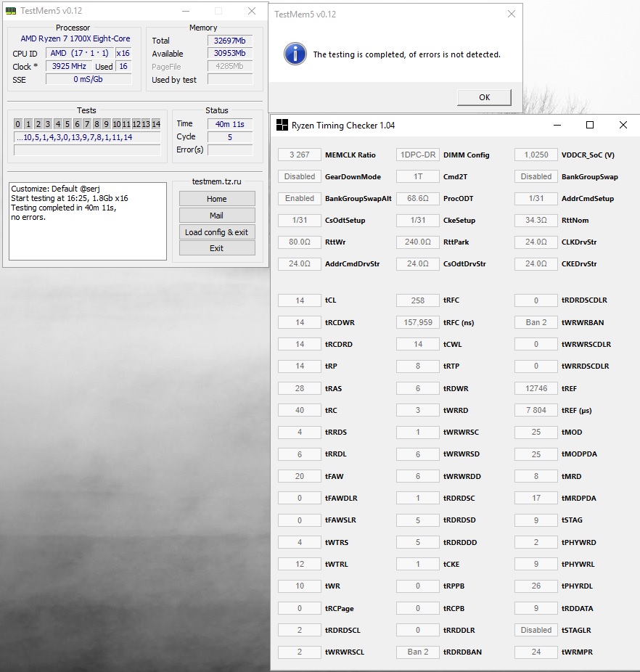Click the tRAS value 28
640x672 pixels.
click(299, 388)
